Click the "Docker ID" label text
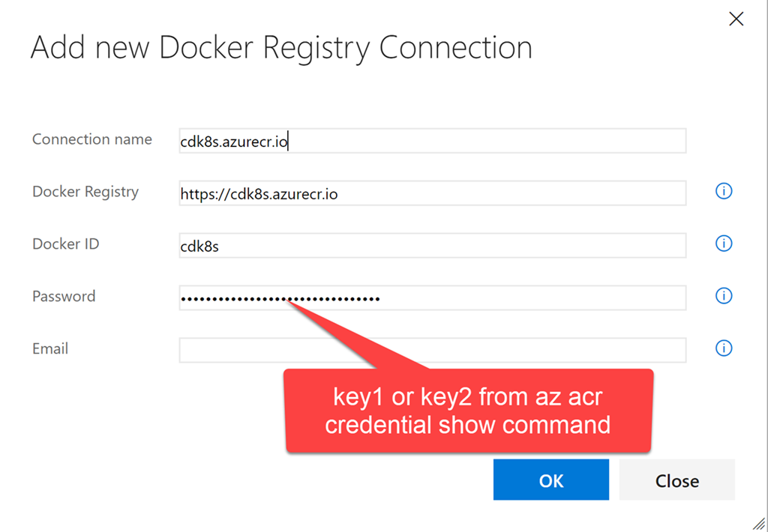This screenshot has width=768, height=532. pyautogui.click(x=66, y=244)
